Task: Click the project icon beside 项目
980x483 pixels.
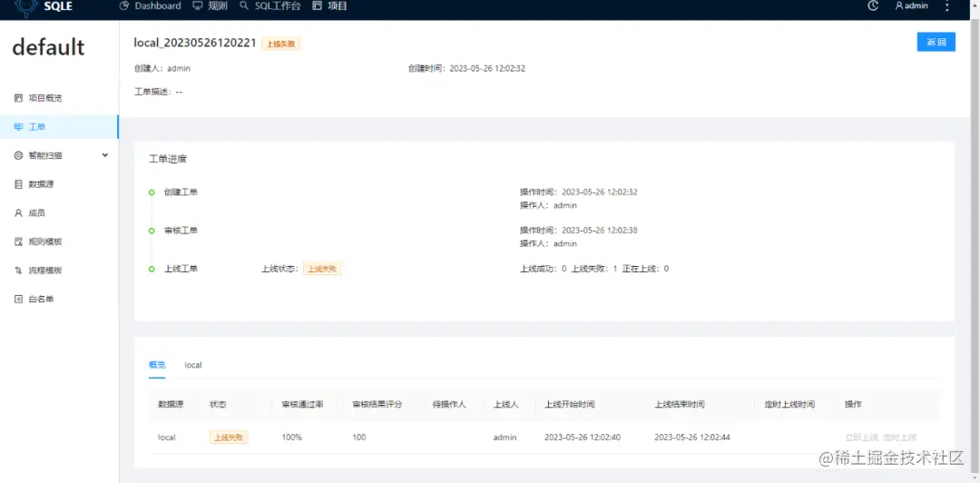Action: pos(317,5)
